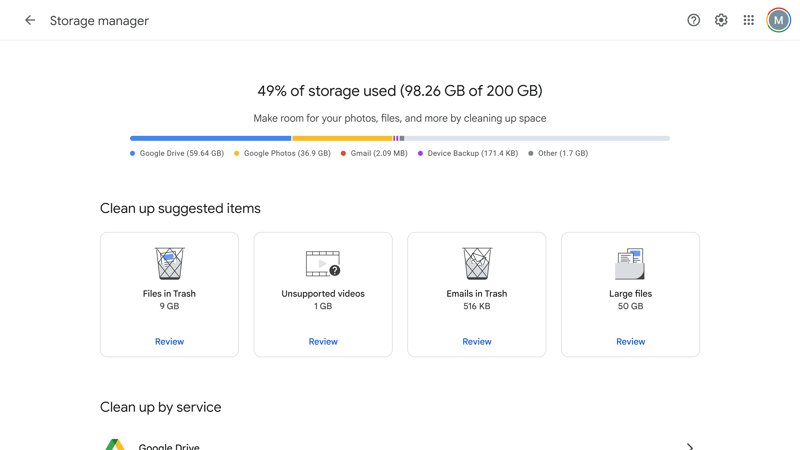Click the Large files folder icon
The width and height of the screenshot is (800, 450).
pos(630,264)
